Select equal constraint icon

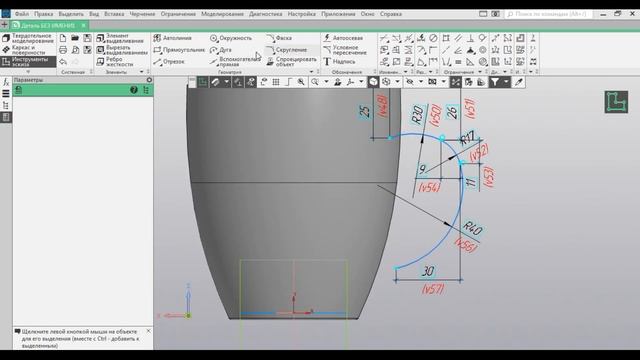(x=458, y=62)
